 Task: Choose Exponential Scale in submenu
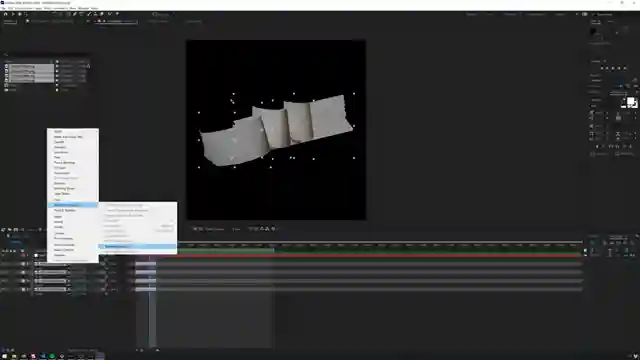[x=138, y=236]
